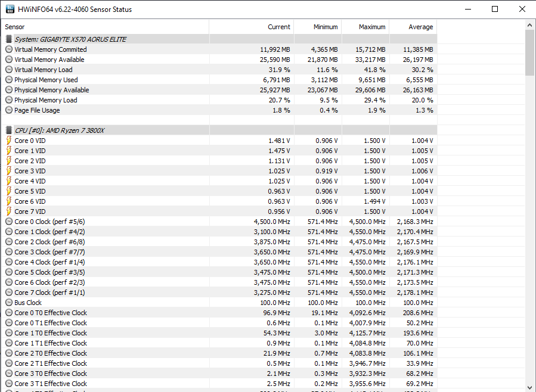
Task: Select the Core 0 T1 Effective Clock row
Action: tap(219, 323)
